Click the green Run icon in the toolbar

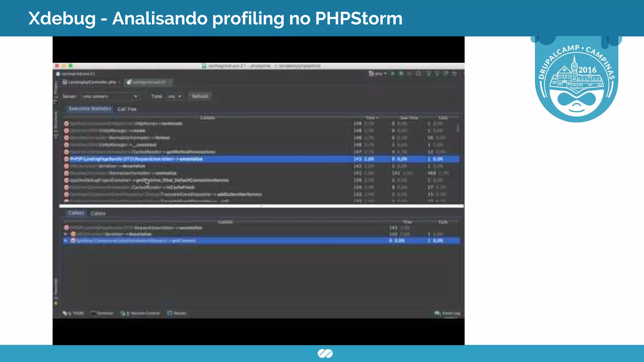[x=393, y=74]
